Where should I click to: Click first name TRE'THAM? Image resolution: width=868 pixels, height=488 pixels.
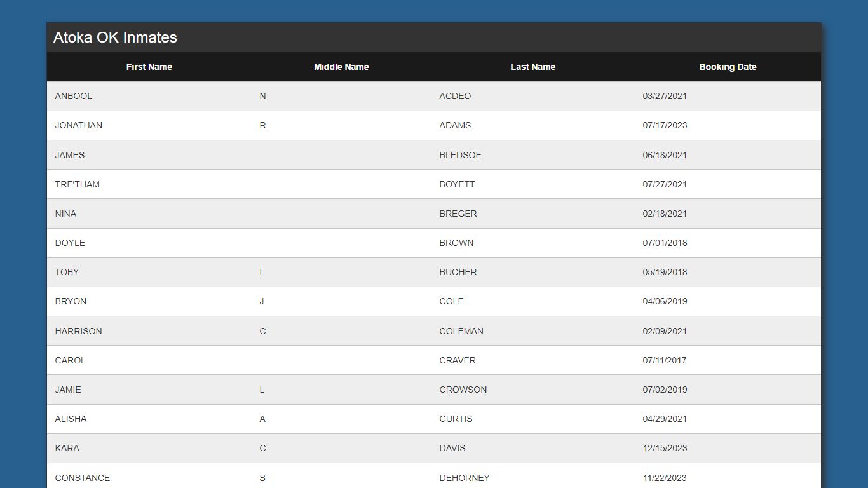click(x=78, y=184)
